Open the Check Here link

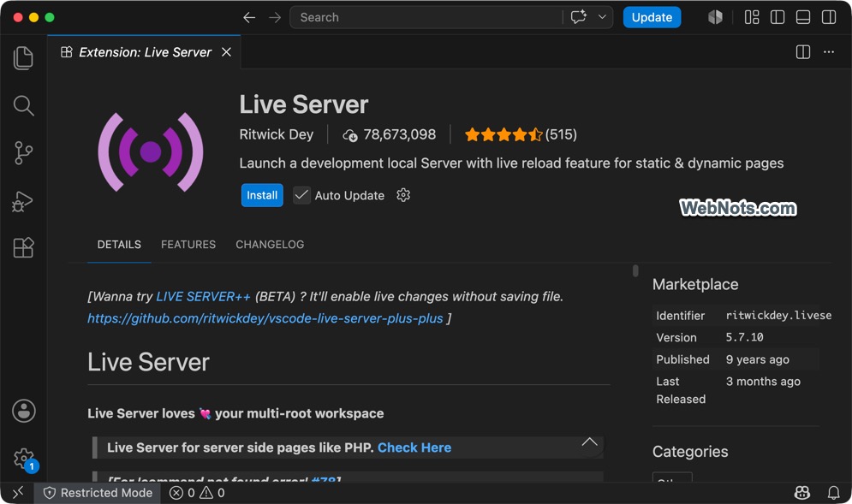[x=414, y=448]
